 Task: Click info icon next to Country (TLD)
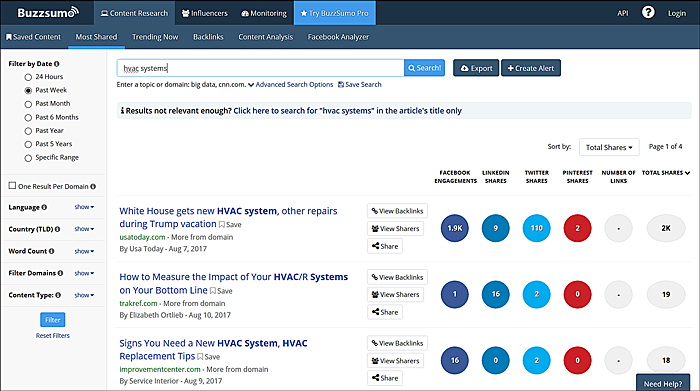[x=58, y=229]
